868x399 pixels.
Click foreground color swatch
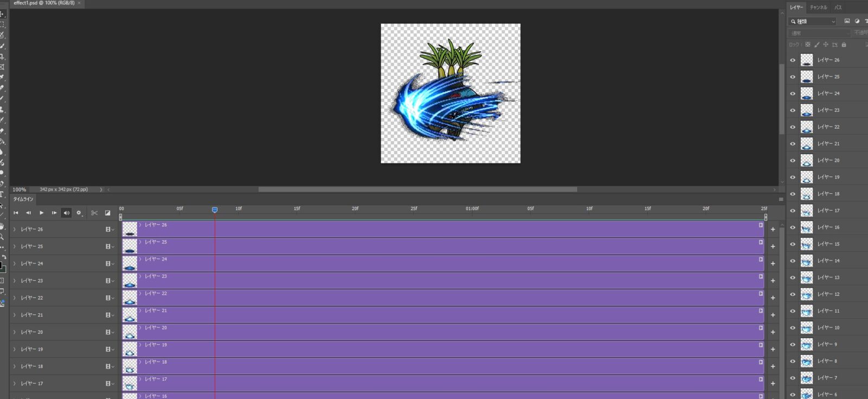pos(1,265)
